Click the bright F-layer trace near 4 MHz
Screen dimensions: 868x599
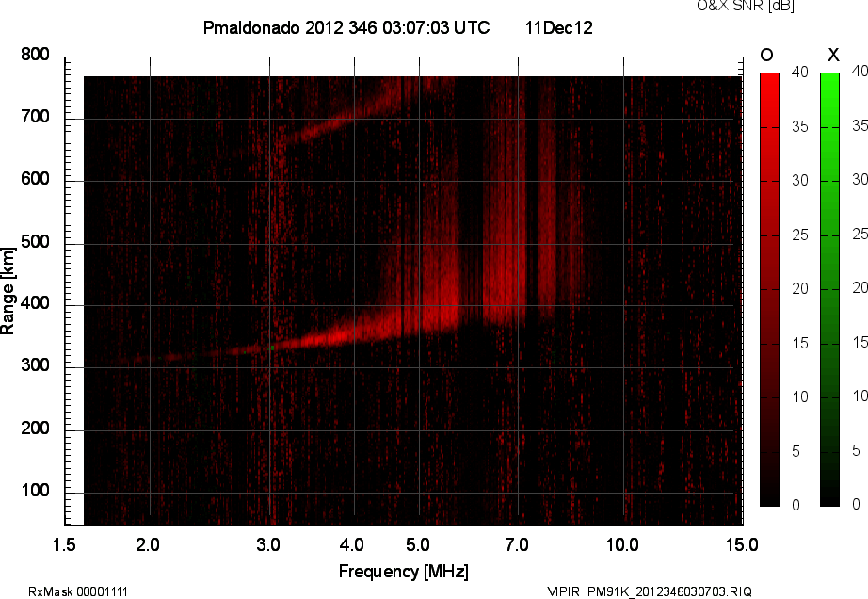coord(344,333)
